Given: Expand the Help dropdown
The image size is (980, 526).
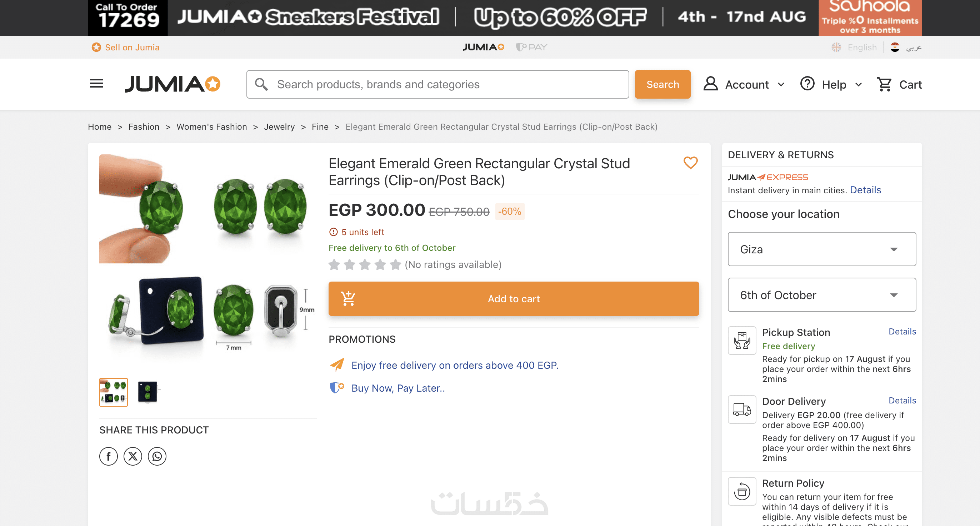Looking at the screenshot, I should pyautogui.click(x=831, y=84).
